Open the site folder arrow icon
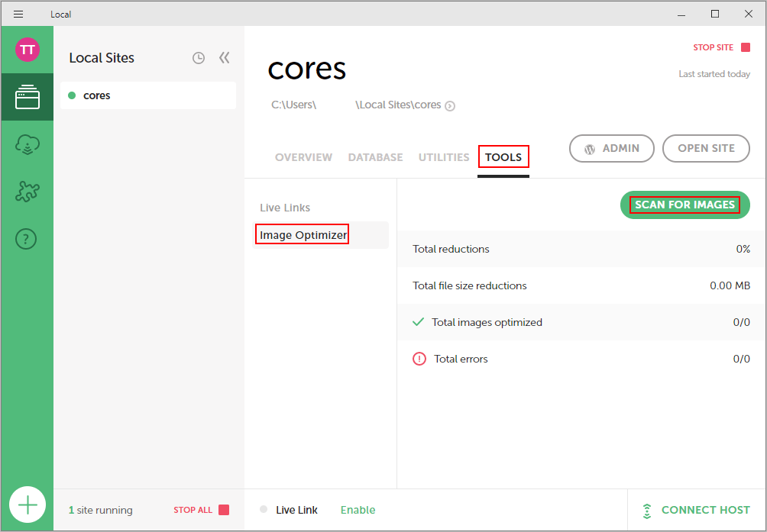 pyautogui.click(x=450, y=106)
